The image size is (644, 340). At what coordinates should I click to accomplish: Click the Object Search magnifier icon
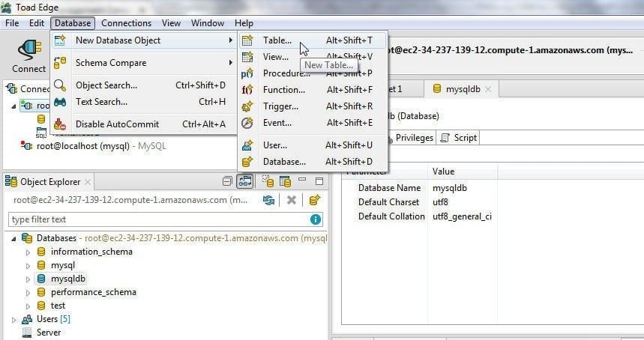[60, 85]
